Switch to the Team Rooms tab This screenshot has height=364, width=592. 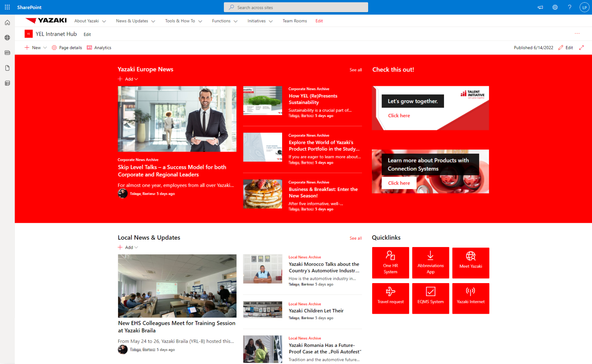[x=295, y=21]
